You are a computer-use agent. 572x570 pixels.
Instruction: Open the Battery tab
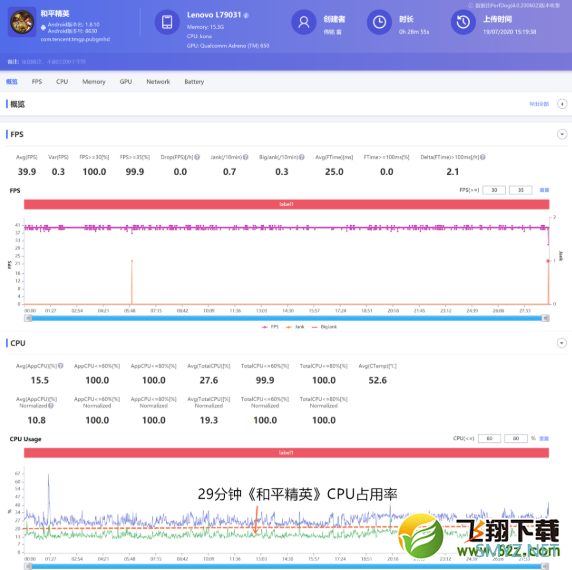(194, 82)
